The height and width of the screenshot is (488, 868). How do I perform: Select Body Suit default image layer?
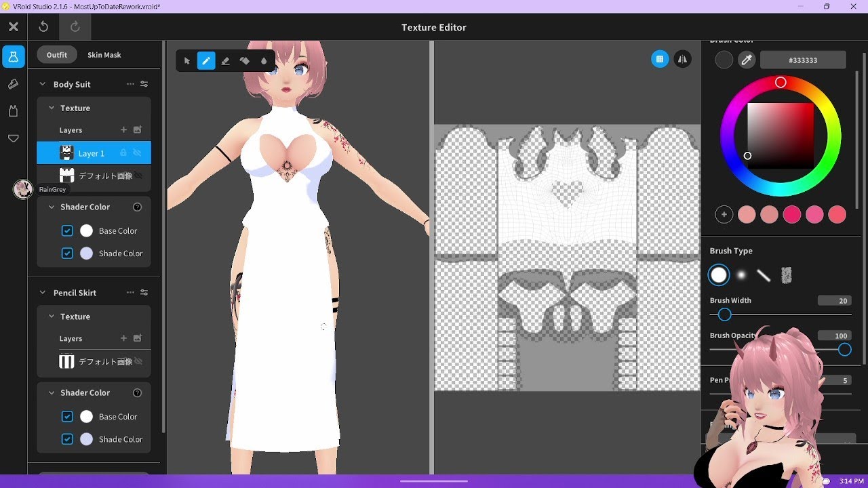pos(94,176)
